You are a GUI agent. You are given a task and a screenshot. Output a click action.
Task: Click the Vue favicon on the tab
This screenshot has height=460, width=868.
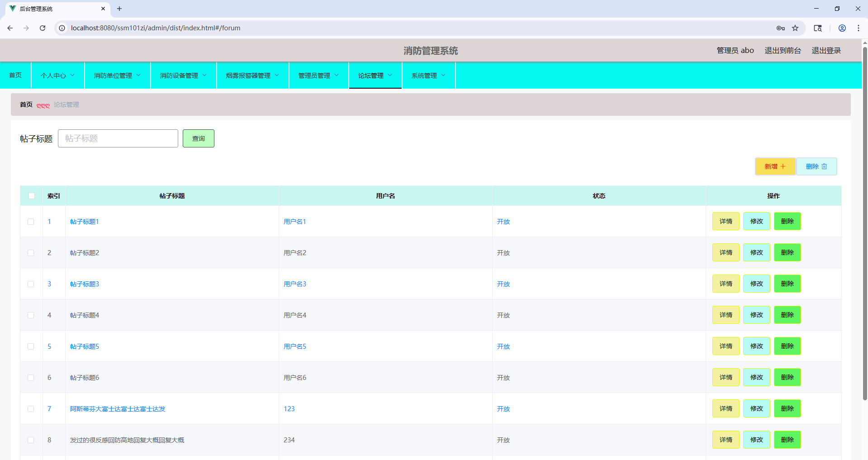click(x=13, y=9)
